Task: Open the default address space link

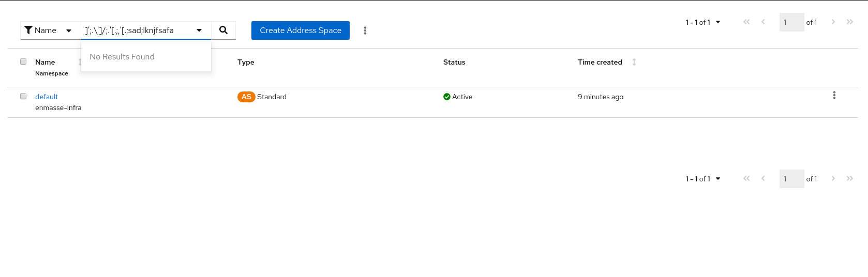Action: [x=47, y=97]
